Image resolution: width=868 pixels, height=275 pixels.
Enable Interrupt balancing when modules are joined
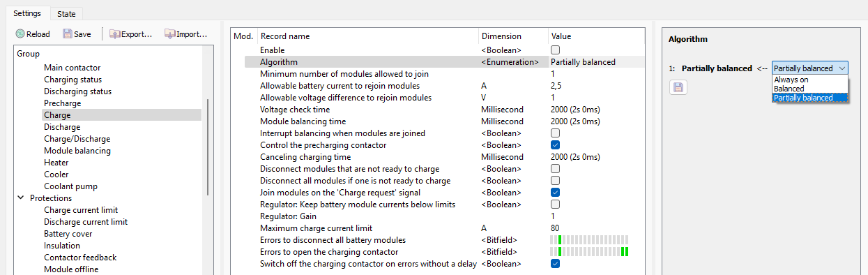pos(556,133)
